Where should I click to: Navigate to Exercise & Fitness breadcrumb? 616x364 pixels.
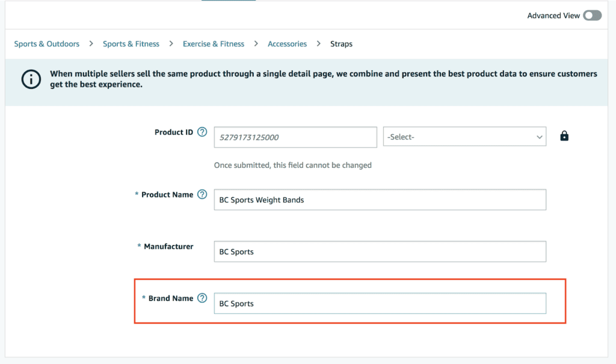click(x=214, y=44)
